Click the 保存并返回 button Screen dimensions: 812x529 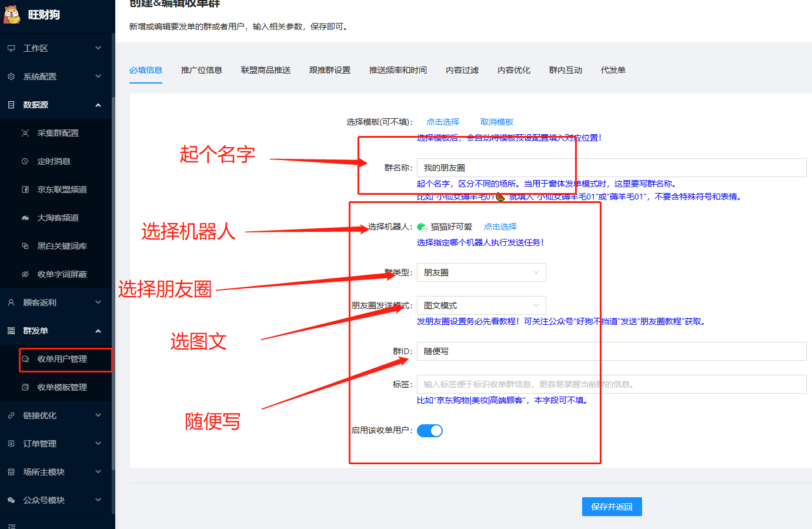[x=611, y=507]
